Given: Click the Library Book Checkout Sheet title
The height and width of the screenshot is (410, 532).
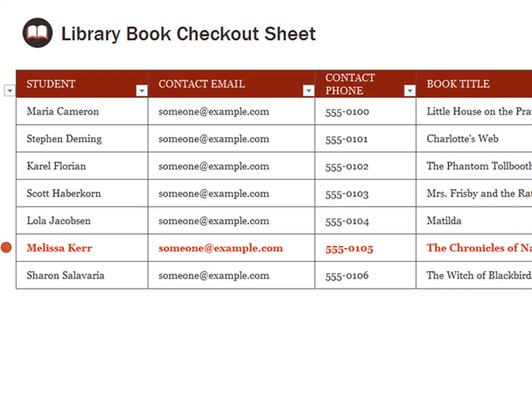Looking at the screenshot, I should point(188,34).
